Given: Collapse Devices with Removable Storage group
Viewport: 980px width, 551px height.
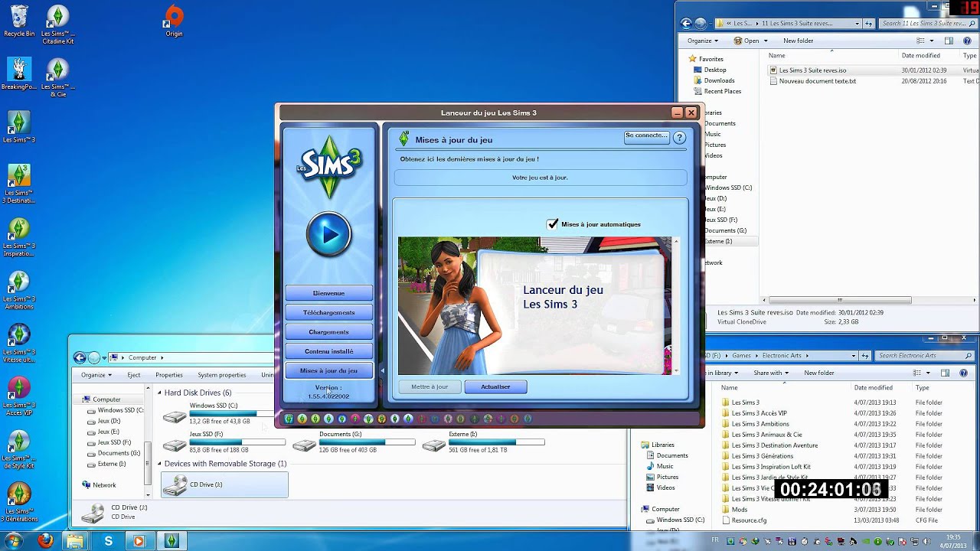Looking at the screenshot, I should click(x=160, y=464).
